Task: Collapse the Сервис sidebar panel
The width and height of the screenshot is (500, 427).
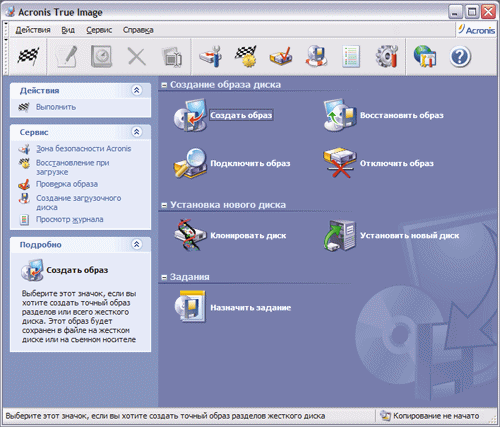Action: coord(137,132)
